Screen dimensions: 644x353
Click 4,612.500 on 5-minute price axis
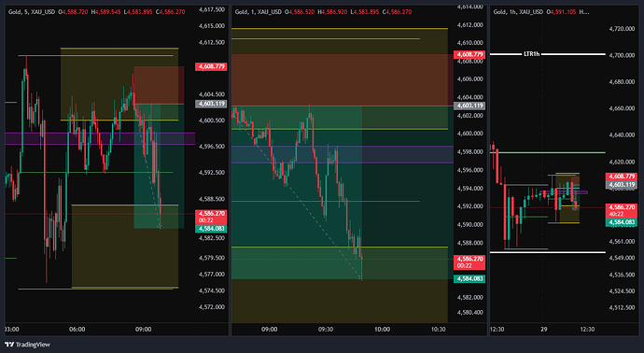point(212,42)
